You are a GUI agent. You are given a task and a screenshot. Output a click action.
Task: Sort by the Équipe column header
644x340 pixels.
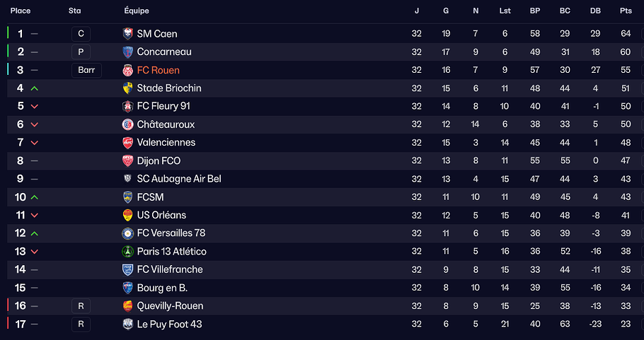pos(137,11)
